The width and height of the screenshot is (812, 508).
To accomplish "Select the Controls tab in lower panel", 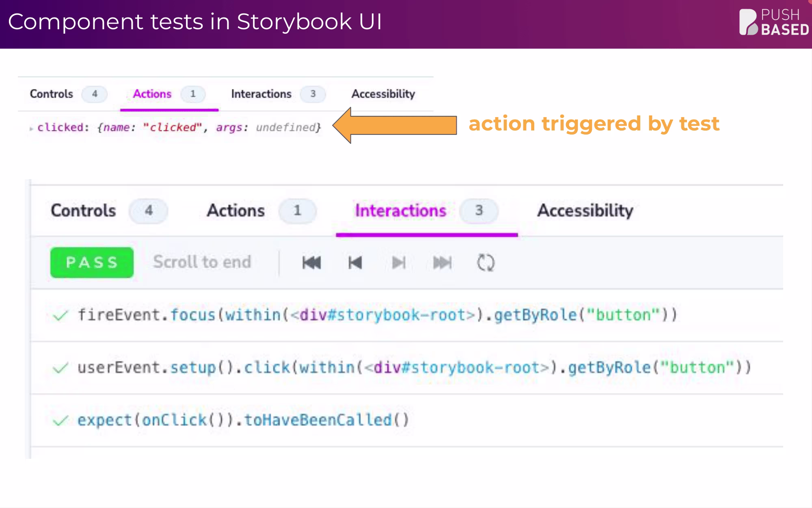I will (83, 211).
